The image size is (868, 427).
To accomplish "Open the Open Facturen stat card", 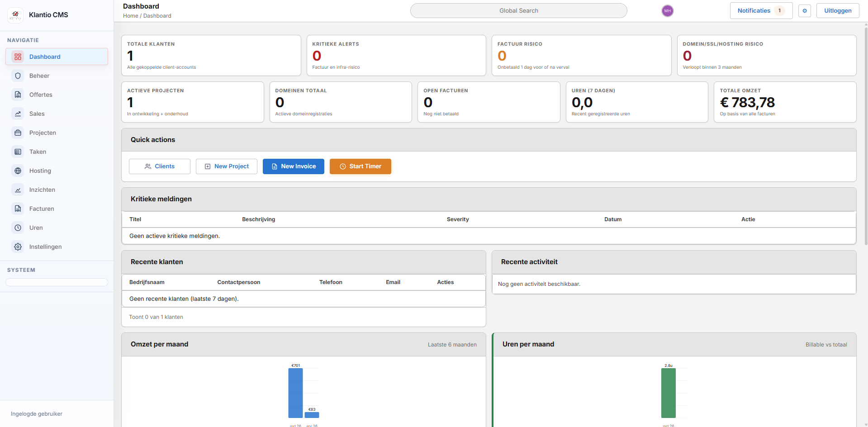I will (489, 102).
